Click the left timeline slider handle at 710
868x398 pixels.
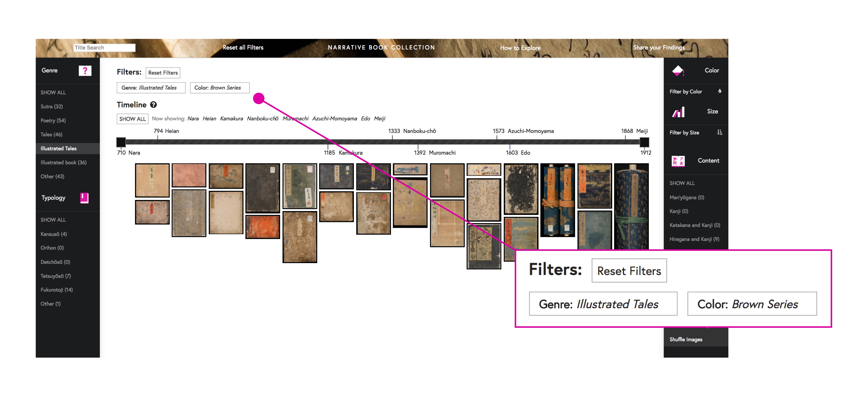coord(121,142)
